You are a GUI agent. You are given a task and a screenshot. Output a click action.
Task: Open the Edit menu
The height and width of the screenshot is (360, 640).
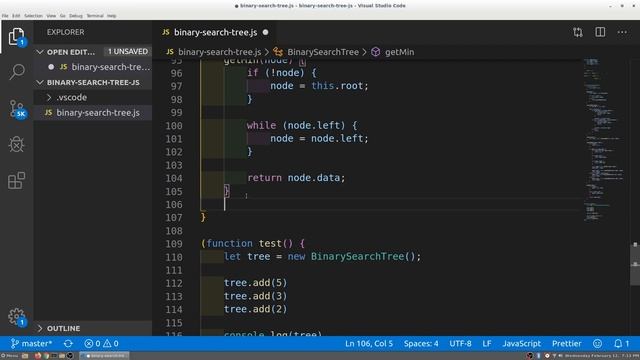pyautogui.click(x=16, y=16)
